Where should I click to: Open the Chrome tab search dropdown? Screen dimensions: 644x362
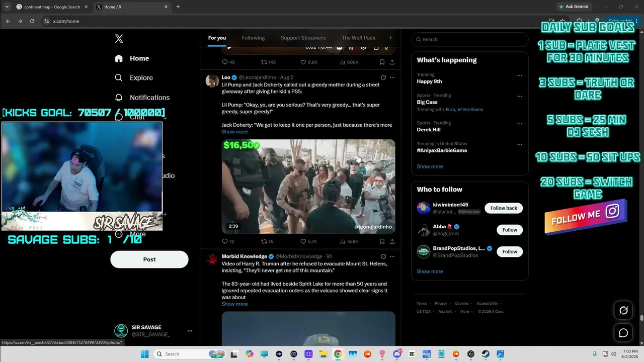coord(7,7)
